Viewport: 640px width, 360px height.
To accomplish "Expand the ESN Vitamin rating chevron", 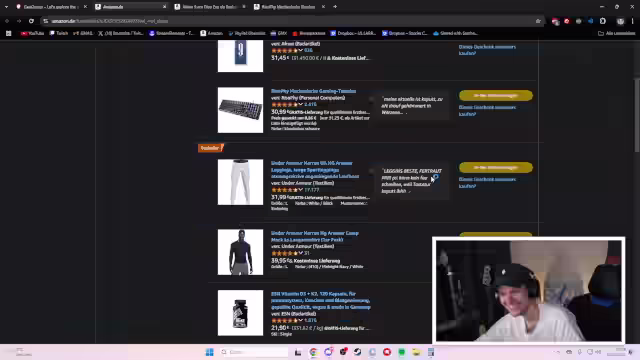I will (300, 320).
